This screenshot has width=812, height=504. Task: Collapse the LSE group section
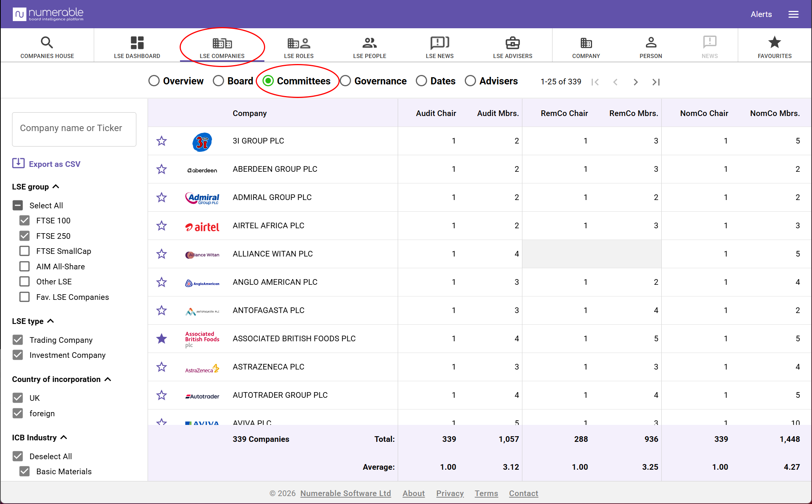pos(56,186)
